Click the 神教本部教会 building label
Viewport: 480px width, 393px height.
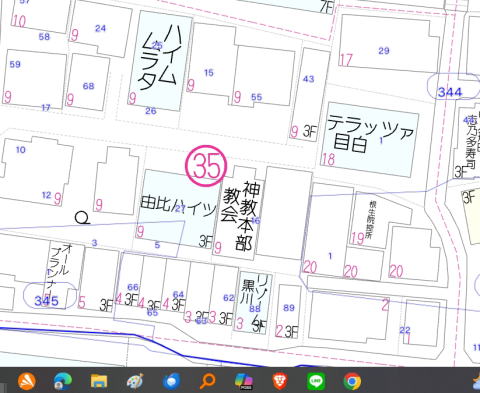[242, 216]
